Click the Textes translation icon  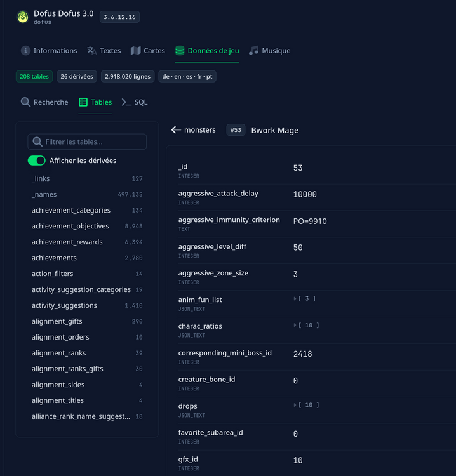(91, 51)
